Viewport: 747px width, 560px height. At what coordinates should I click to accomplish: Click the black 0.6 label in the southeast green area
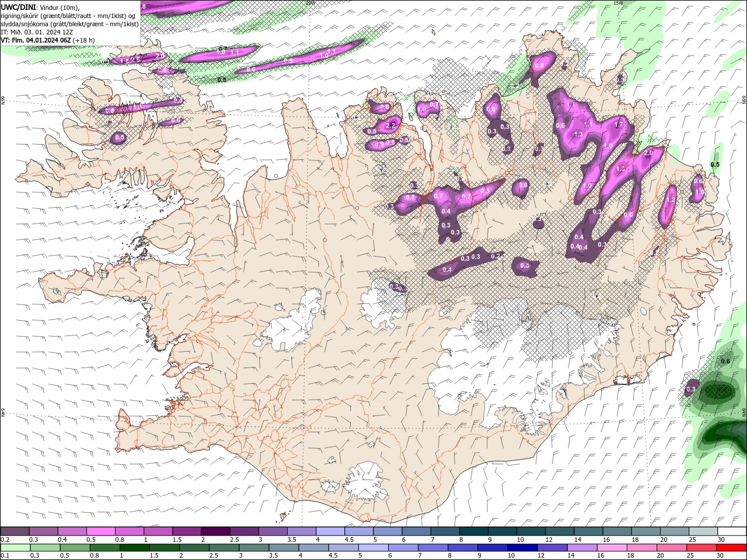coord(725,361)
